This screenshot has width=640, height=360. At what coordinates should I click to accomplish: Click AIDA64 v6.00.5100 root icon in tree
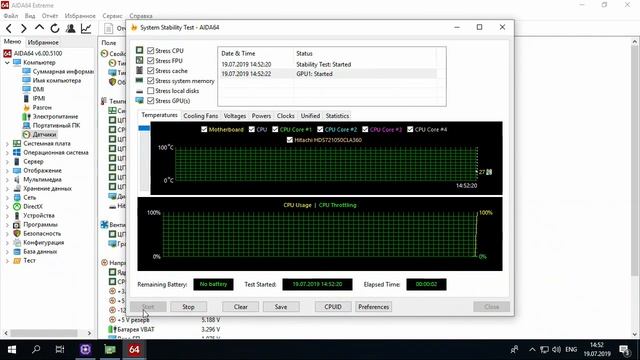point(7,53)
